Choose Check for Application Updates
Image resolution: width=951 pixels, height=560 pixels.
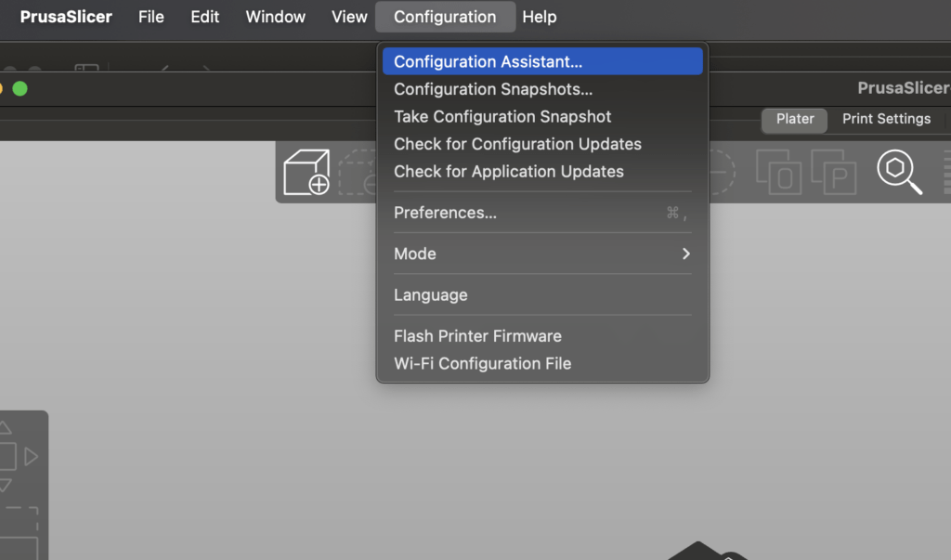[509, 172]
